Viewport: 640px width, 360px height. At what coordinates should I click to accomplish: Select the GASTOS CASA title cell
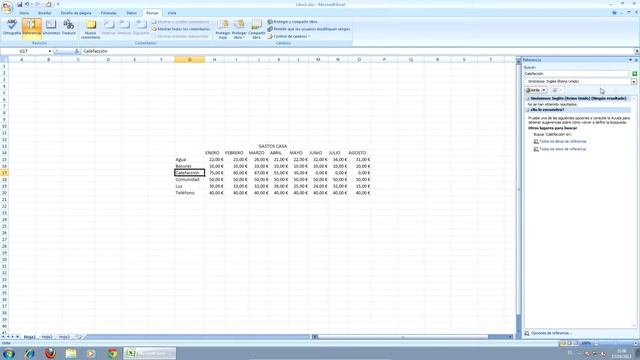272,146
